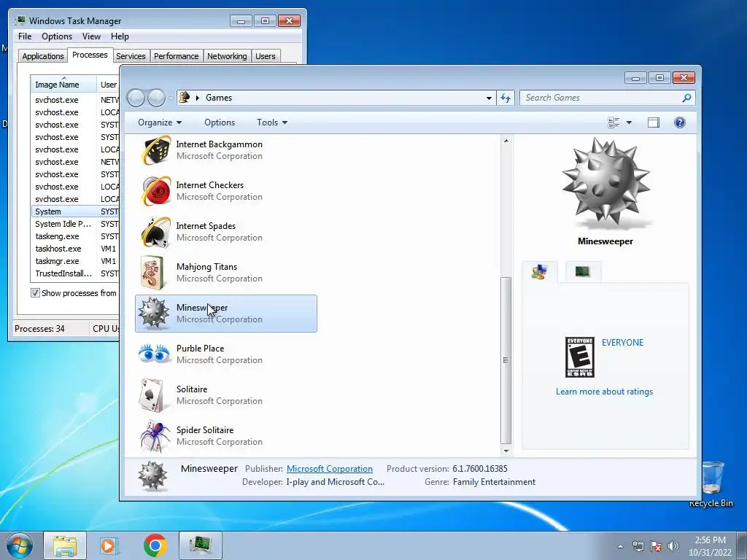Select the taskeng.exe process
This screenshot has width=747, height=560.
point(75,236)
